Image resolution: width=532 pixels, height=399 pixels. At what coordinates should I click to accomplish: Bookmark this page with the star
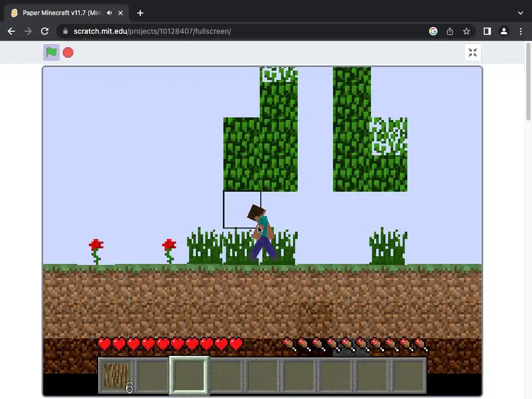[x=467, y=31]
